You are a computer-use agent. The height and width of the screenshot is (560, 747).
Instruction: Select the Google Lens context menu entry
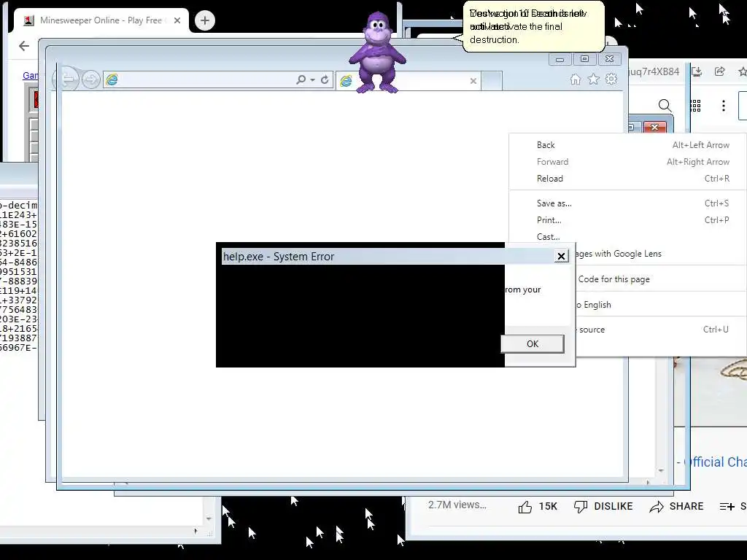(661, 254)
